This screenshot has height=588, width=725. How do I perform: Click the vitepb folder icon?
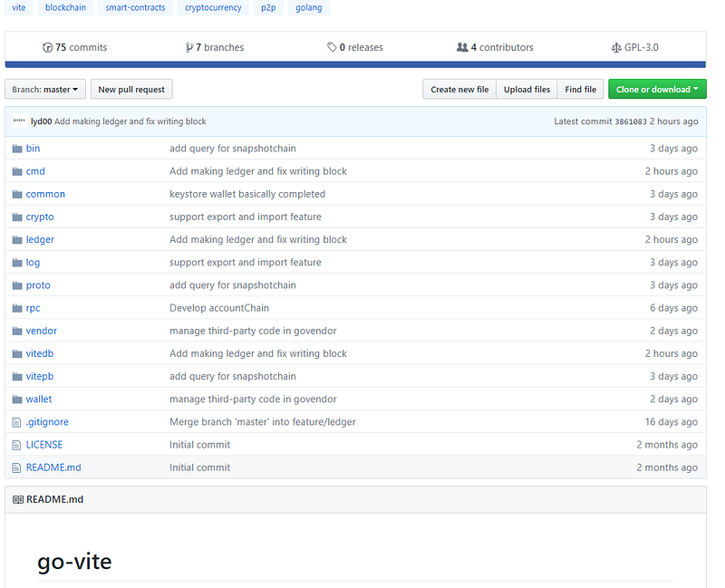click(x=17, y=376)
